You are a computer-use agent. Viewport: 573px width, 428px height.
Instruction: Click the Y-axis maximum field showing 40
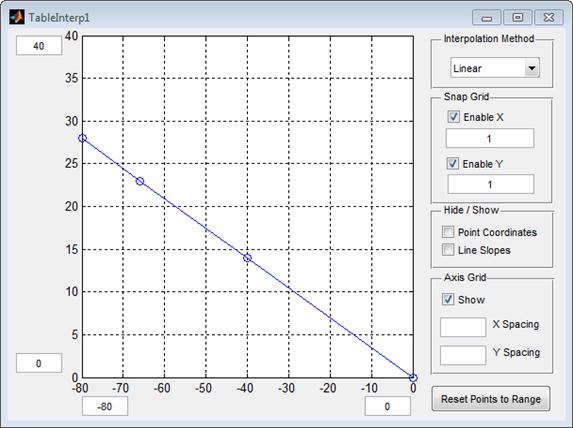pyautogui.click(x=39, y=46)
